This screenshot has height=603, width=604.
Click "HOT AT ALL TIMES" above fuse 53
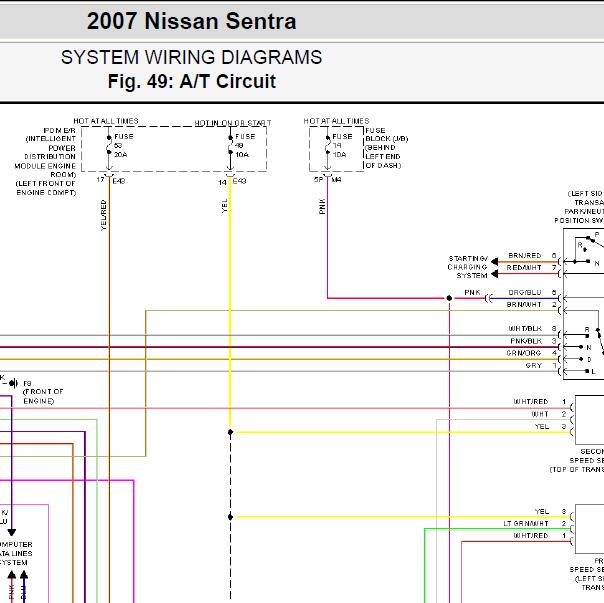(106, 121)
